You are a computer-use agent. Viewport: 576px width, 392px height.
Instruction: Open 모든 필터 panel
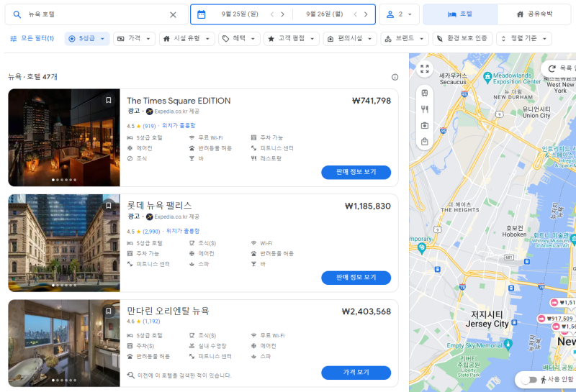[x=32, y=39]
